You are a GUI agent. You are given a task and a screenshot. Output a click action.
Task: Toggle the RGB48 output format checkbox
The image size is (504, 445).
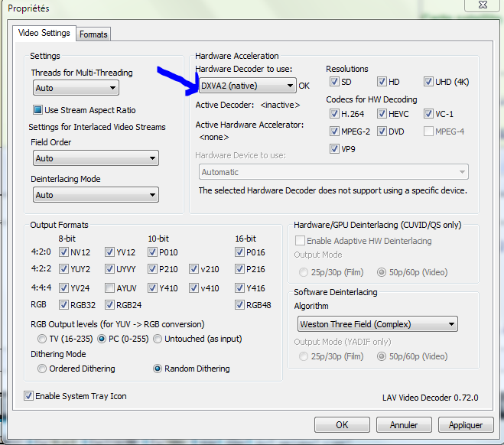[x=240, y=306]
